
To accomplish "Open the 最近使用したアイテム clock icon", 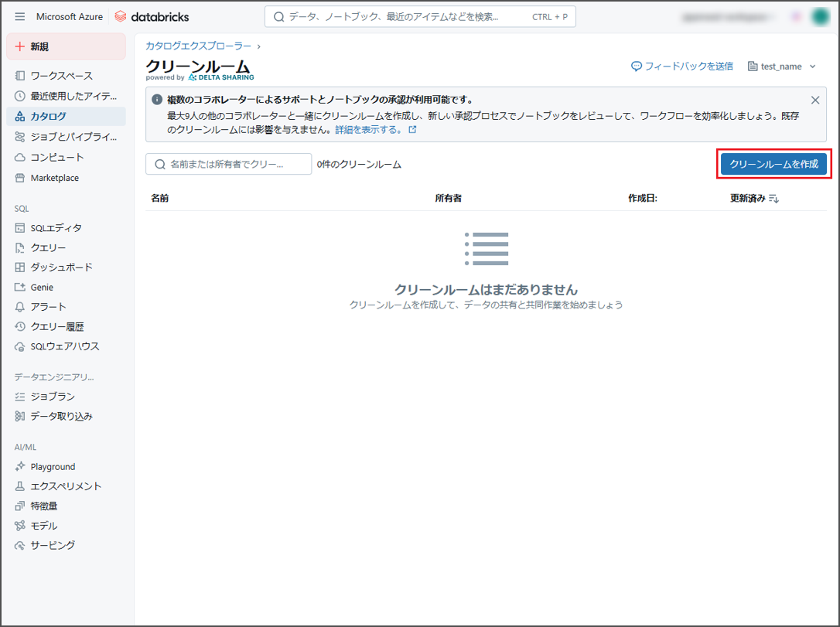I will 20,96.
